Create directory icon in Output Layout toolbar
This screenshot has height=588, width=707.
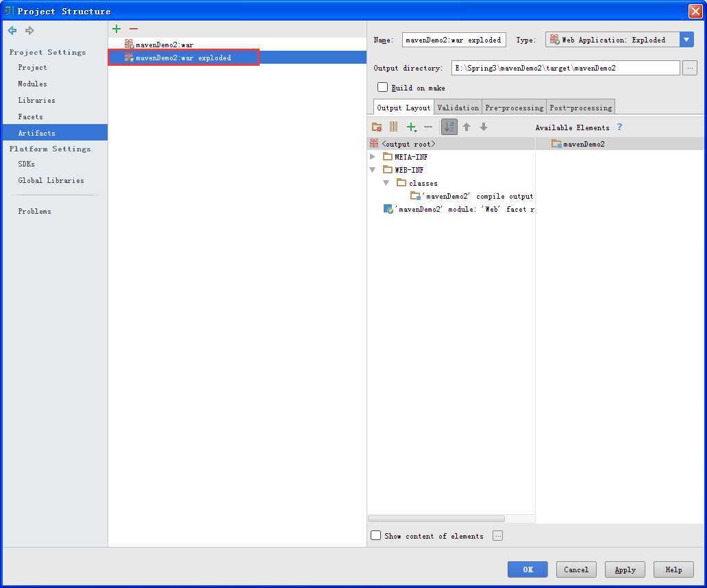(377, 127)
